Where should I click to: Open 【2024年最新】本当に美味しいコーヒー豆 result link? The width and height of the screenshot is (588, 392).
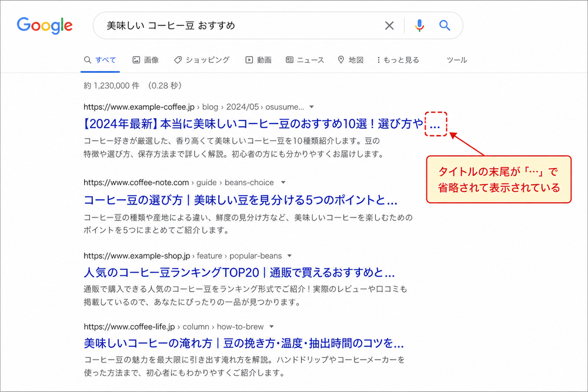click(x=262, y=124)
